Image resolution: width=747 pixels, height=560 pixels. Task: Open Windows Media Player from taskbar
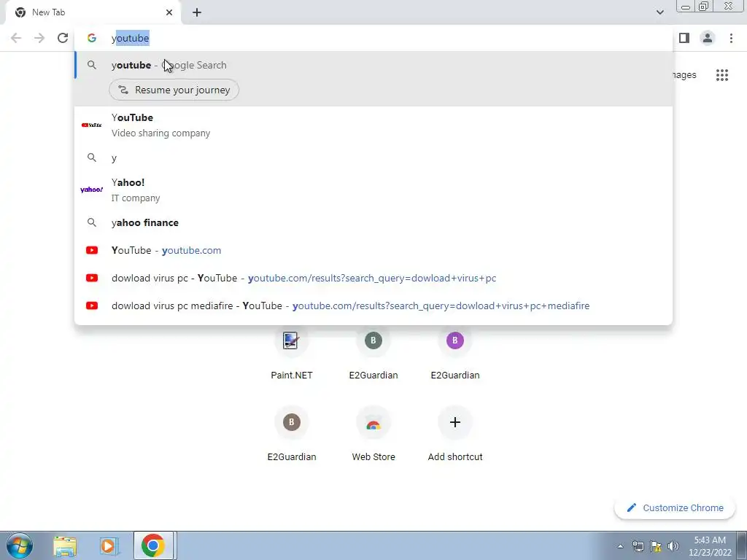click(109, 545)
